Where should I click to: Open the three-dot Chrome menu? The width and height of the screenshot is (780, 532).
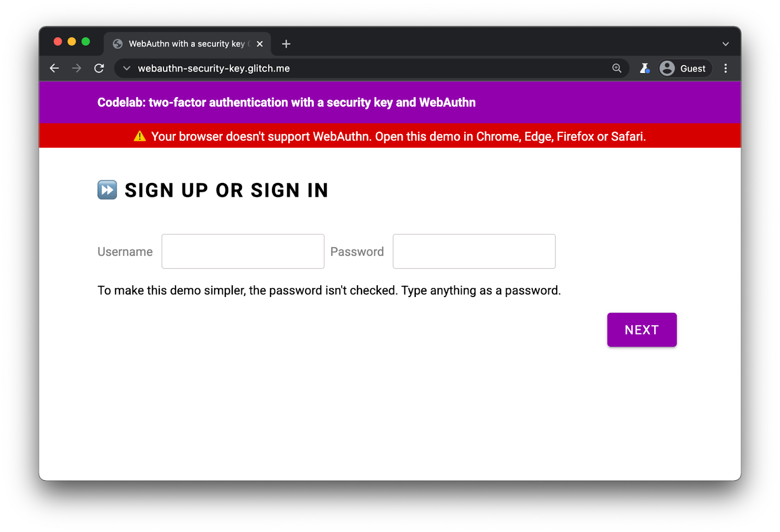(725, 68)
